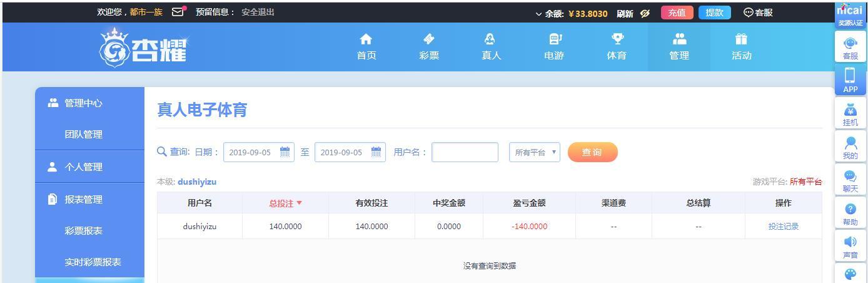Click 有效投注 column header
Viewport: 868px width, 283px height.
pos(371,203)
